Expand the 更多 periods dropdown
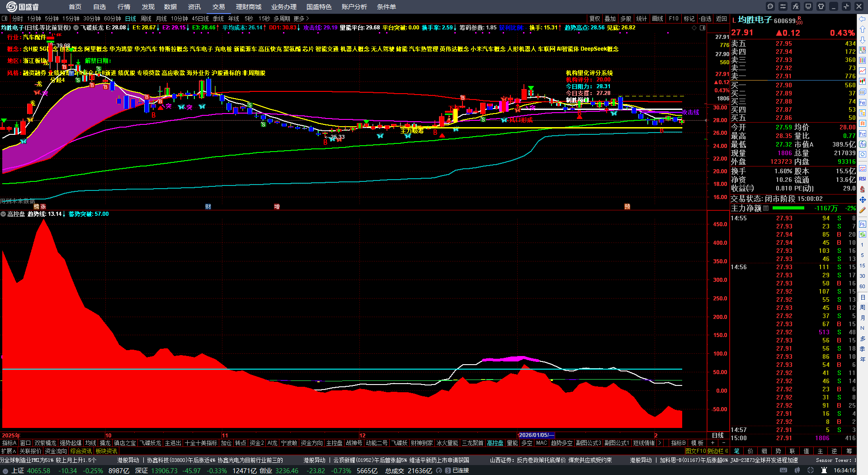The width and height of the screenshot is (868, 475). coord(301,19)
